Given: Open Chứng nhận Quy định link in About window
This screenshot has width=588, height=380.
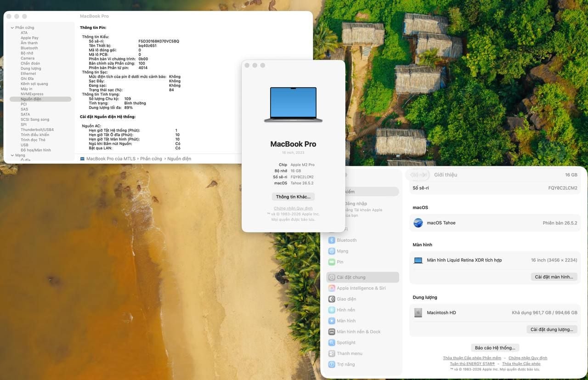Looking at the screenshot, I should click(293, 209).
